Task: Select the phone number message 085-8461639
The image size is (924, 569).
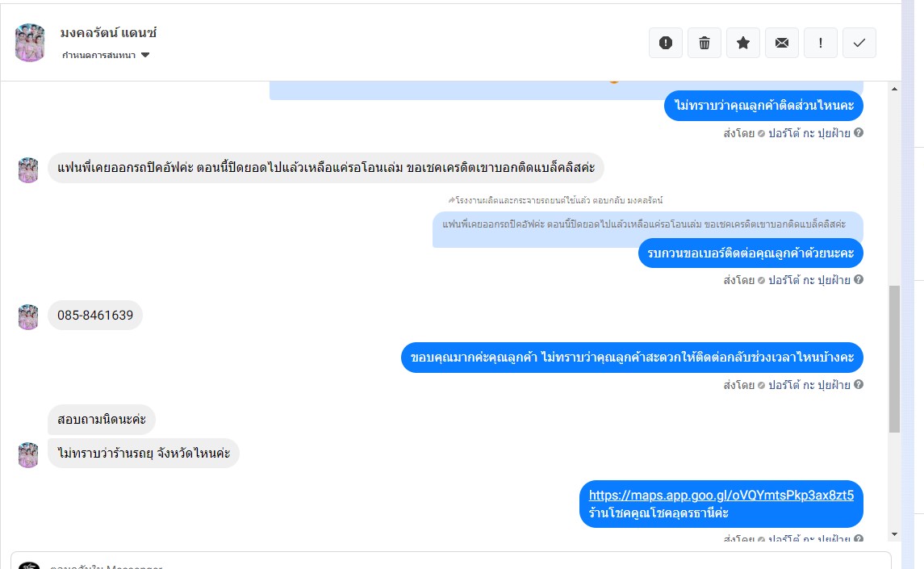Action: pyautogui.click(x=95, y=316)
